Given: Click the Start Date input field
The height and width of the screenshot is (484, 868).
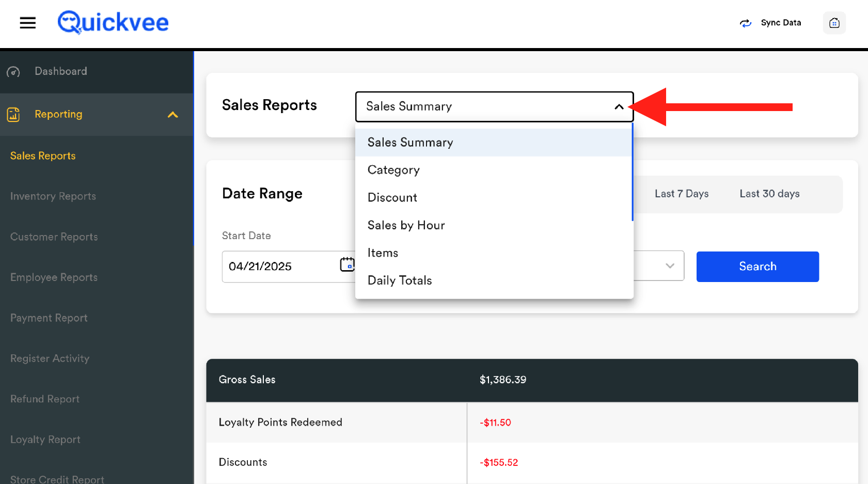Looking at the screenshot, I should pos(279,267).
